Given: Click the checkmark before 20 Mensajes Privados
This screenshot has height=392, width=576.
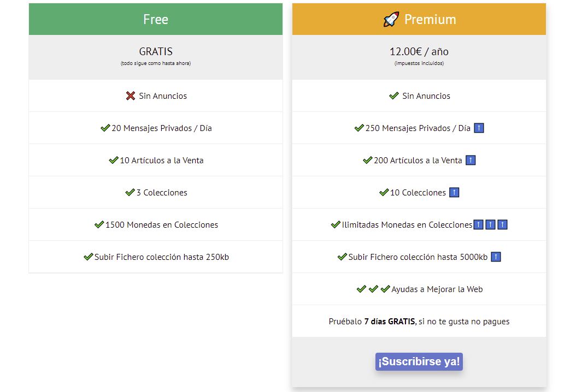Looking at the screenshot, I should click(105, 128).
